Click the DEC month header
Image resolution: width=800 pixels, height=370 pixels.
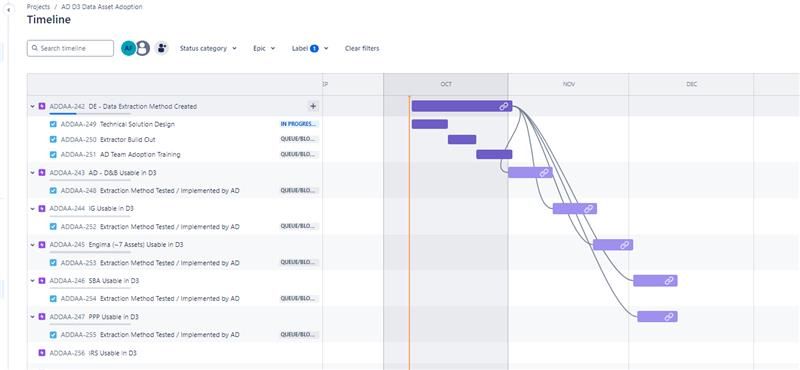pos(691,84)
